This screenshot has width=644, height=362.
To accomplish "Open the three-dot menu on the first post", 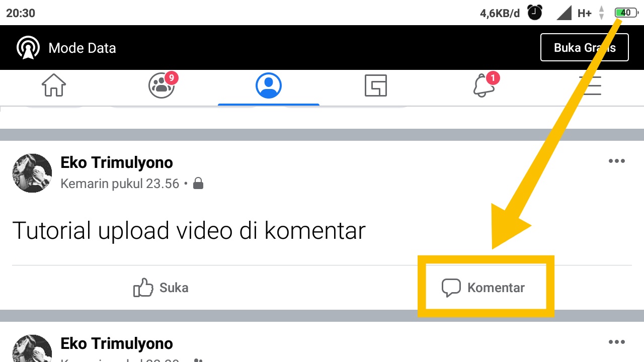I will click(x=617, y=161).
